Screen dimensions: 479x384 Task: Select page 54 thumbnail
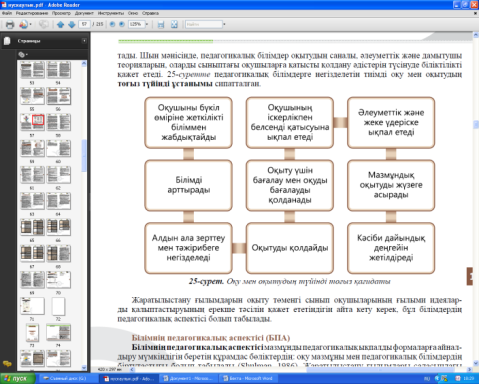click(x=58, y=70)
